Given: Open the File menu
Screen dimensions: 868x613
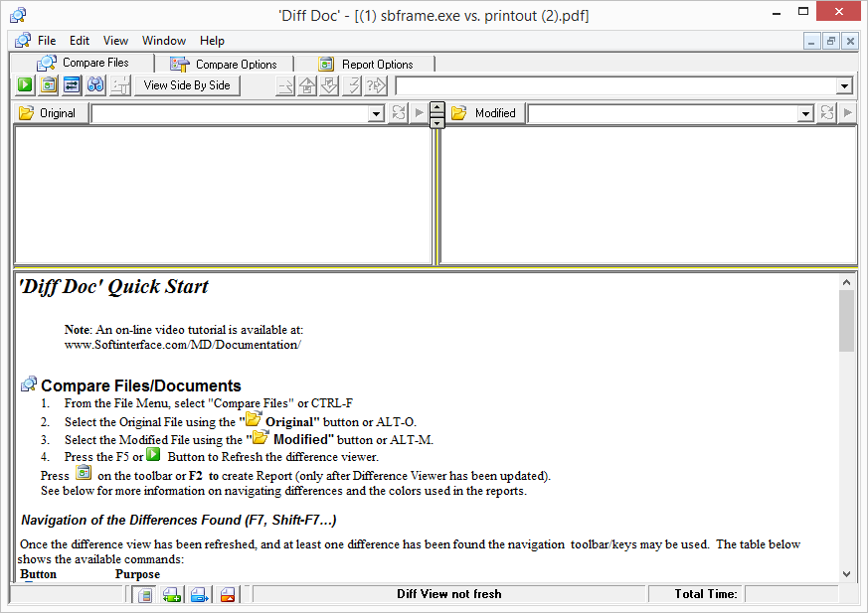Looking at the screenshot, I should (47, 41).
